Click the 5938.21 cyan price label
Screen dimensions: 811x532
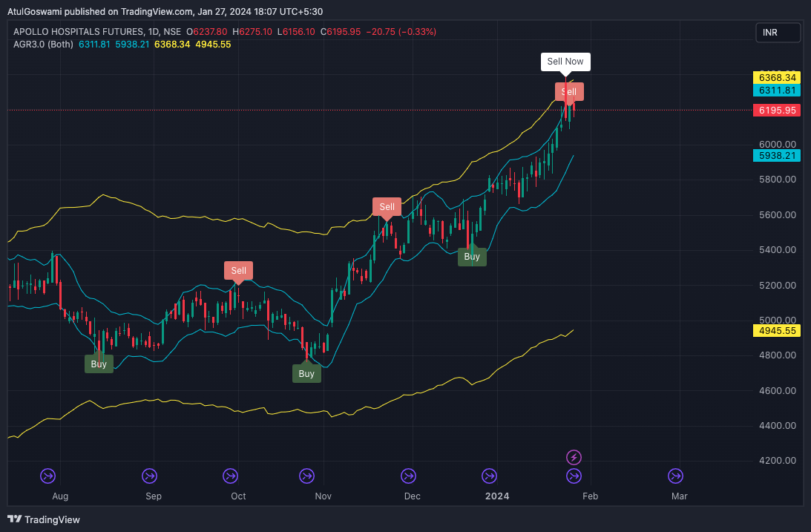pos(777,156)
